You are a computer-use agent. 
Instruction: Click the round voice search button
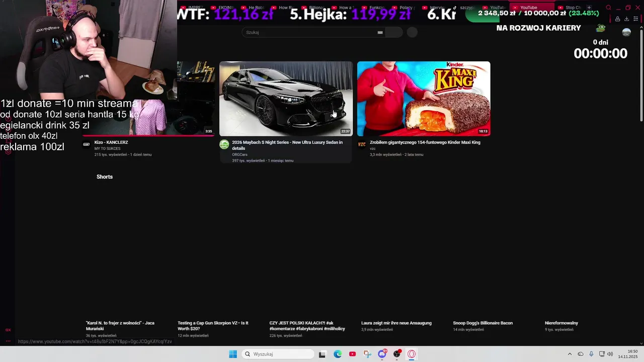[412, 32]
